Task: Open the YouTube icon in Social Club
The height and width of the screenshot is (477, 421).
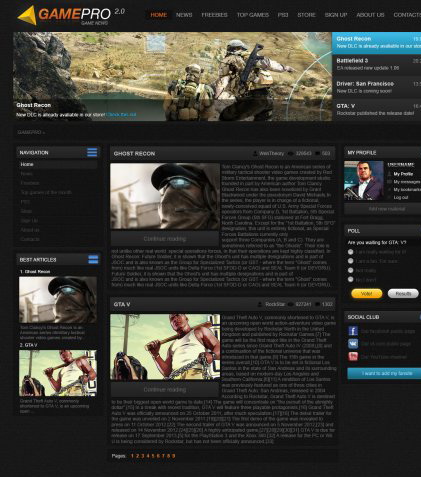Action: coord(353,356)
